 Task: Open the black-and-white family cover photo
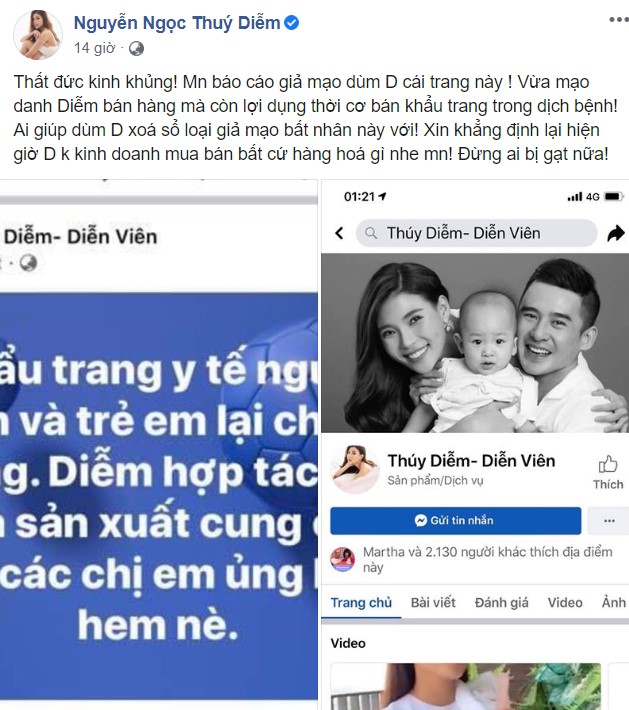point(475,343)
